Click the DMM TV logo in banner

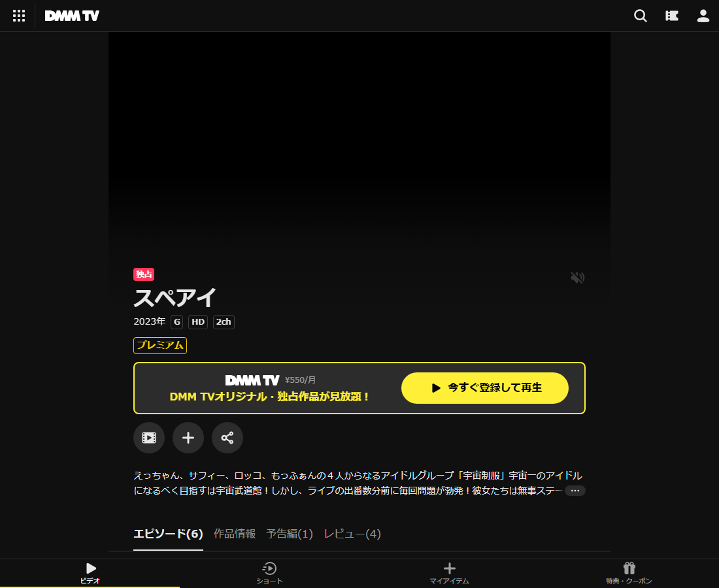(x=252, y=380)
